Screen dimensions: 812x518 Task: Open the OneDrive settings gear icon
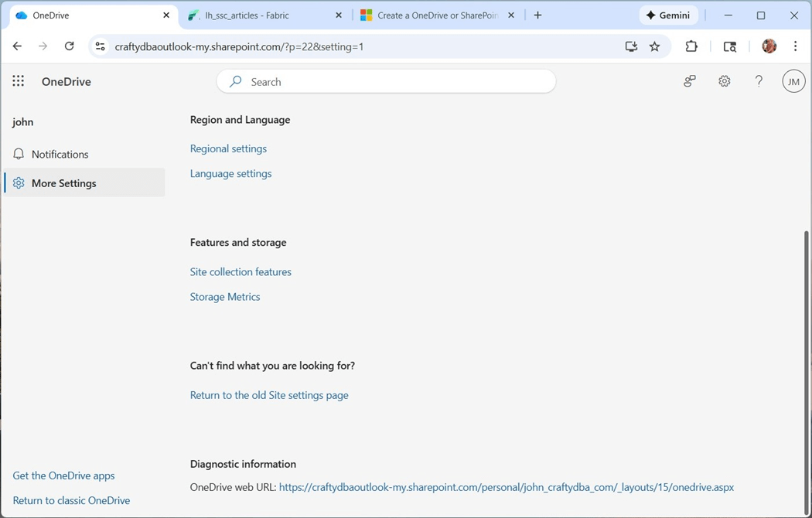click(x=725, y=81)
